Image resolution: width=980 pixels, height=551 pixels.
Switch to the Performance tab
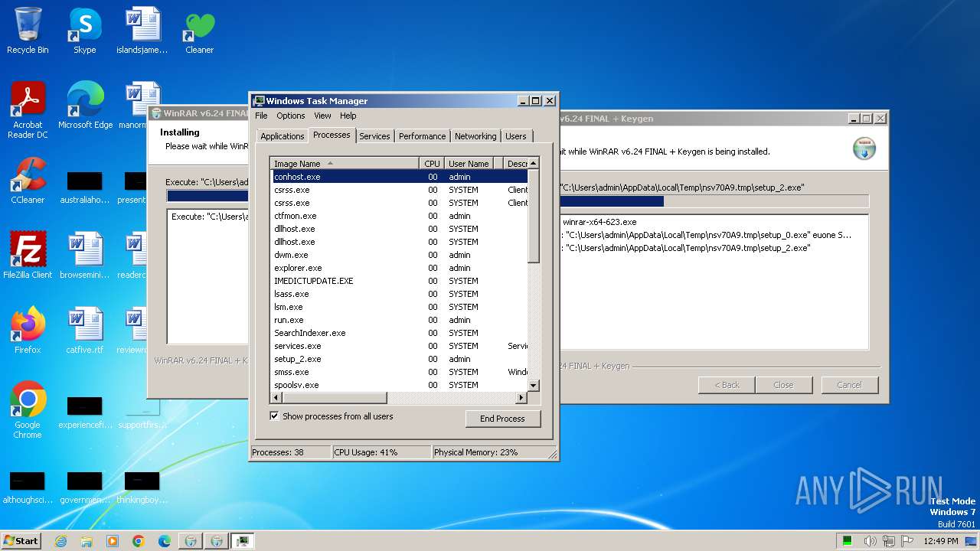pyautogui.click(x=422, y=136)
